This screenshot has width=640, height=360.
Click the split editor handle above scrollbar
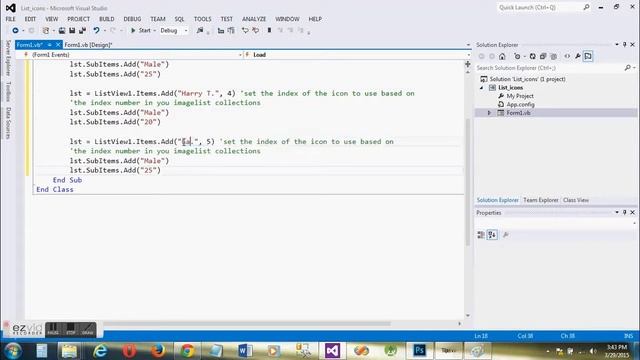point(468,64)
